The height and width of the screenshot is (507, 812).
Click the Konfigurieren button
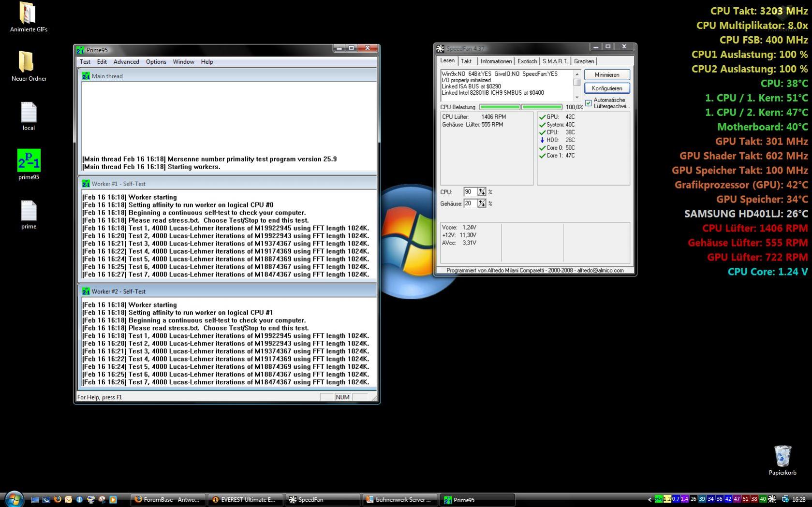pos(607,88)
